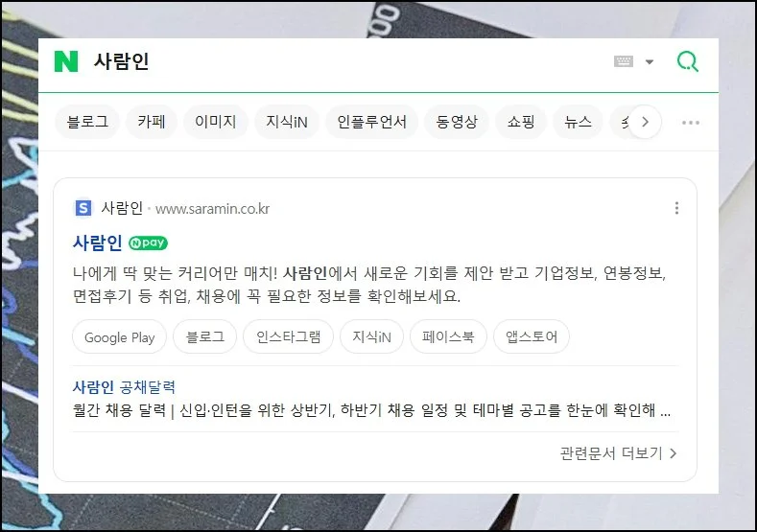
Task: Open the 사람인 title link
Action: [x=97, y=243]
